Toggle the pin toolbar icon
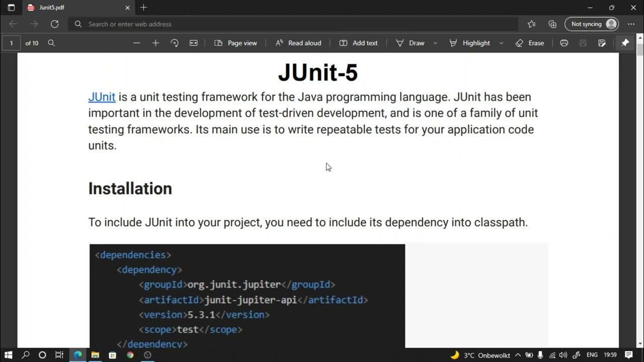This screenshot has height=362, width=644. point(625,43)
